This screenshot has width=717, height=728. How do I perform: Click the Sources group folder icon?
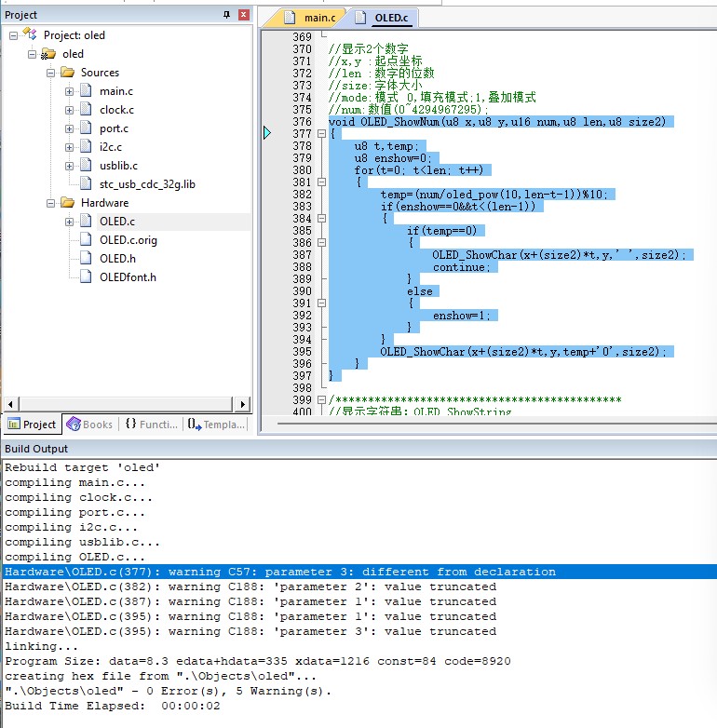[x=67, y=73]
